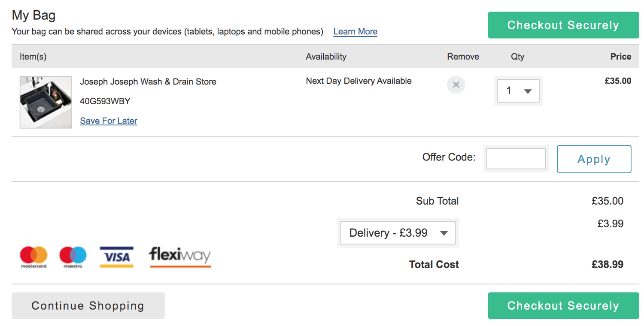Open the quantity dropdown arrow
Viewport: 644px width, 326px height.
point(528,91)
